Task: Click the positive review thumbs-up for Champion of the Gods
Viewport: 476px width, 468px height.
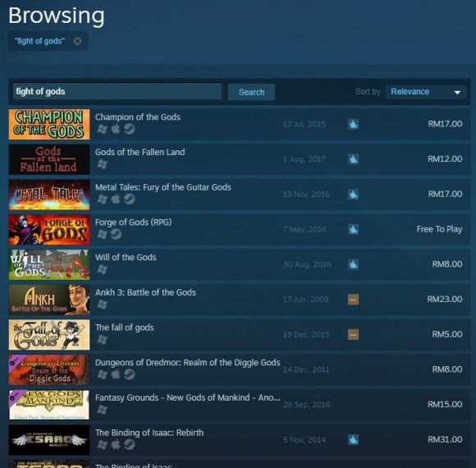Action: [x=353, y=124]
